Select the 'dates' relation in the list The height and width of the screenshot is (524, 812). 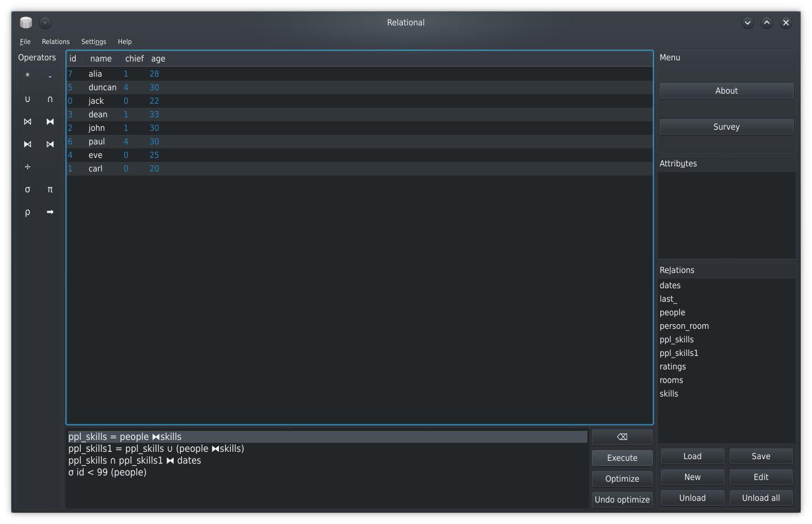click(727, 285)
